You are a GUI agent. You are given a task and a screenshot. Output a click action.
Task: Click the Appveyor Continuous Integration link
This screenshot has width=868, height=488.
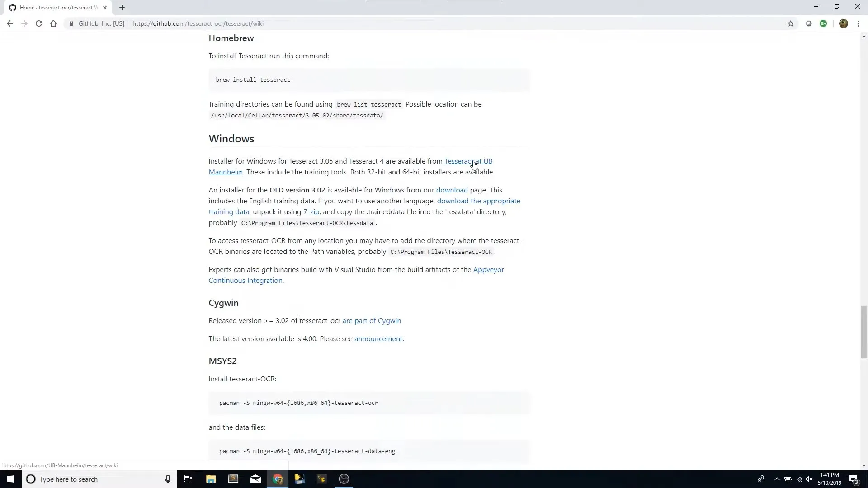357,275
